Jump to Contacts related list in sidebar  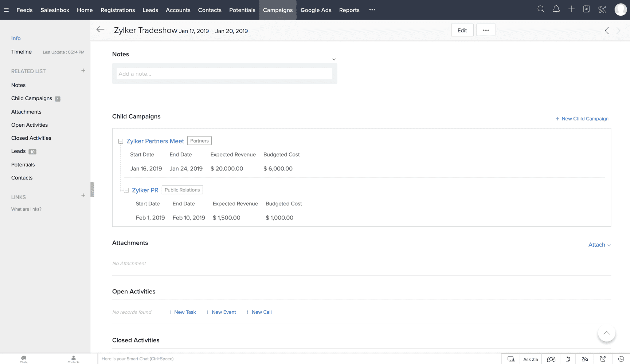coord(22,178)
